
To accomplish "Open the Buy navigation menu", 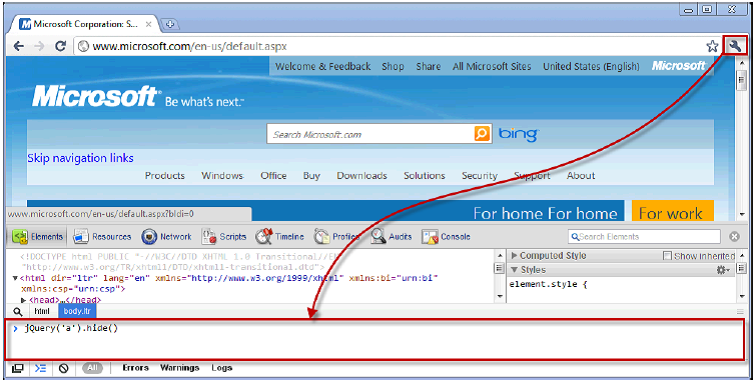I will pyautogui.click(x=311, y=176).
